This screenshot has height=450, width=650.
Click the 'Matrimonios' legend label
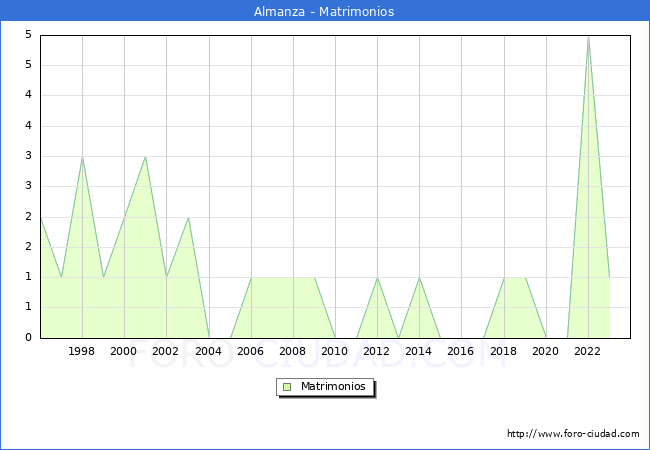pyautogui.click(x=333, y=387)
